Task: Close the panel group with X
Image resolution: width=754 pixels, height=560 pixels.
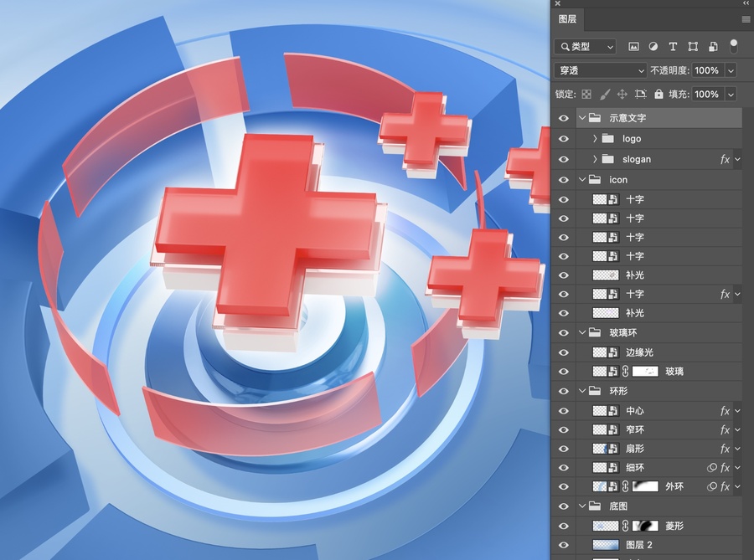Action: 558,3
